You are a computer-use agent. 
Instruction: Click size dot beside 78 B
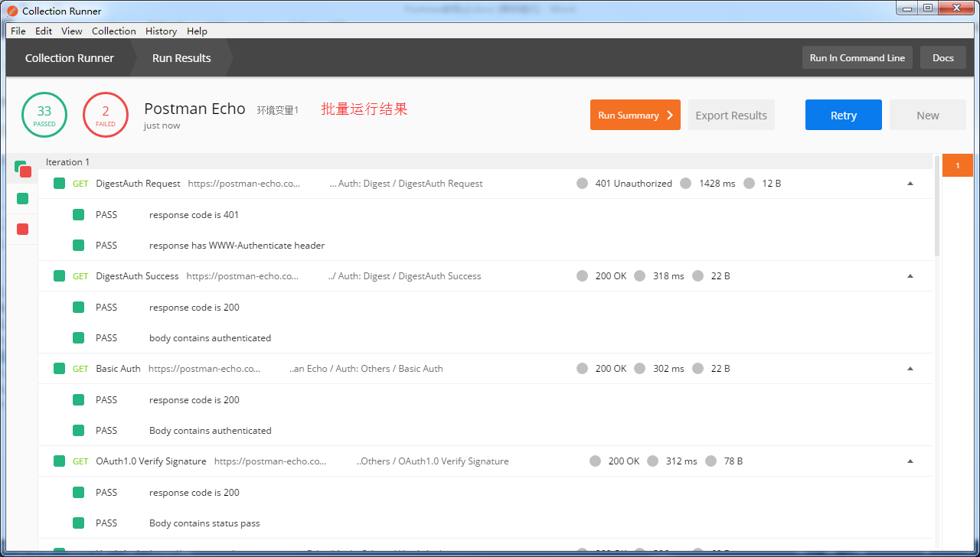coord(710,461)
